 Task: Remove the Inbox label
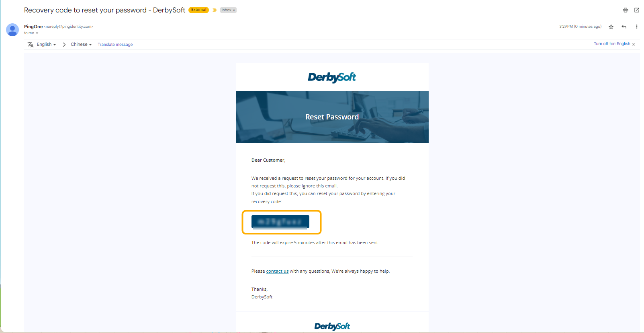(x=234, y=10)
